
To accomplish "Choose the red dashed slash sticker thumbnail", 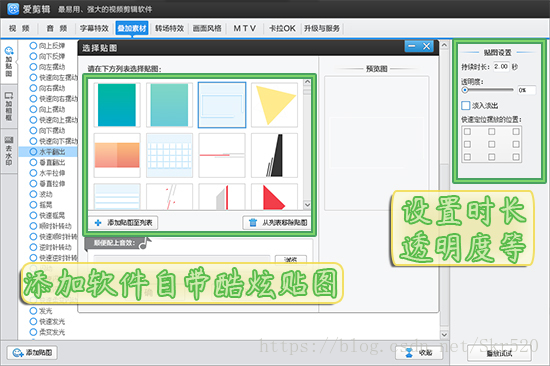I will pos(169,197).
